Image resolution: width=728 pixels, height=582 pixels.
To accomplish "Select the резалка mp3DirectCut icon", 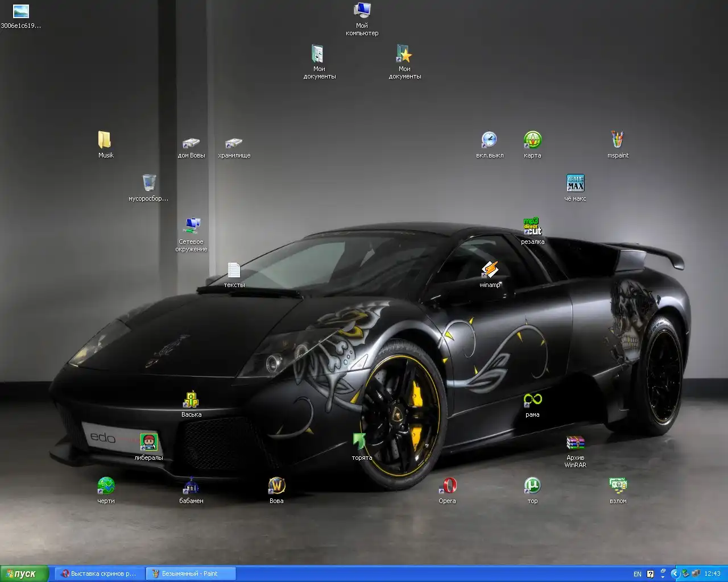I will point(532,227).
